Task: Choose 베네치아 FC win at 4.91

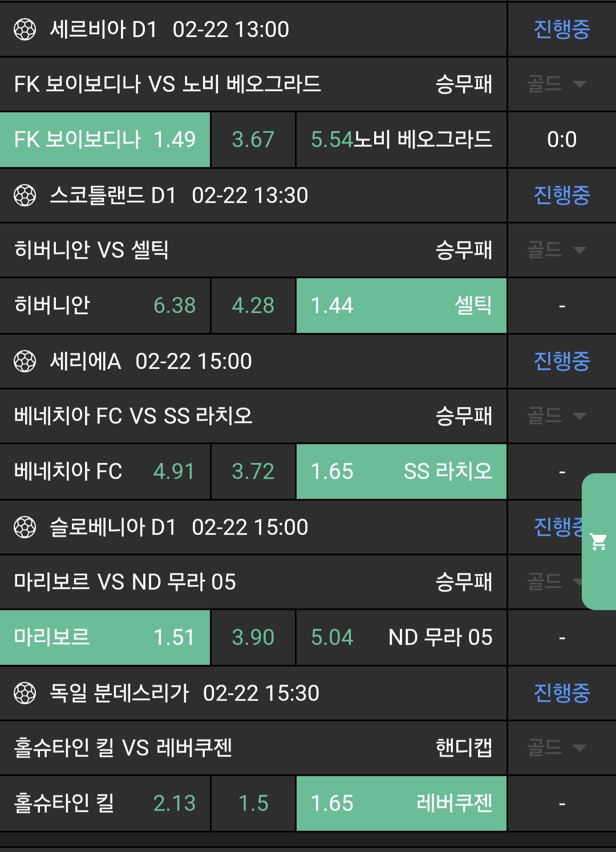Action: [x=105, y=472]
